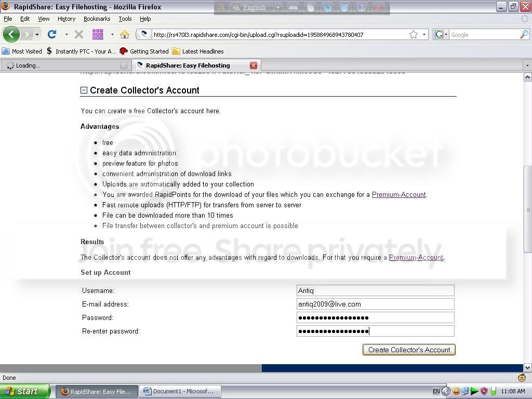Screen dimensions: 532x399
Task: Click the Username field containing Antiq
Action: (x=375, y=290)
